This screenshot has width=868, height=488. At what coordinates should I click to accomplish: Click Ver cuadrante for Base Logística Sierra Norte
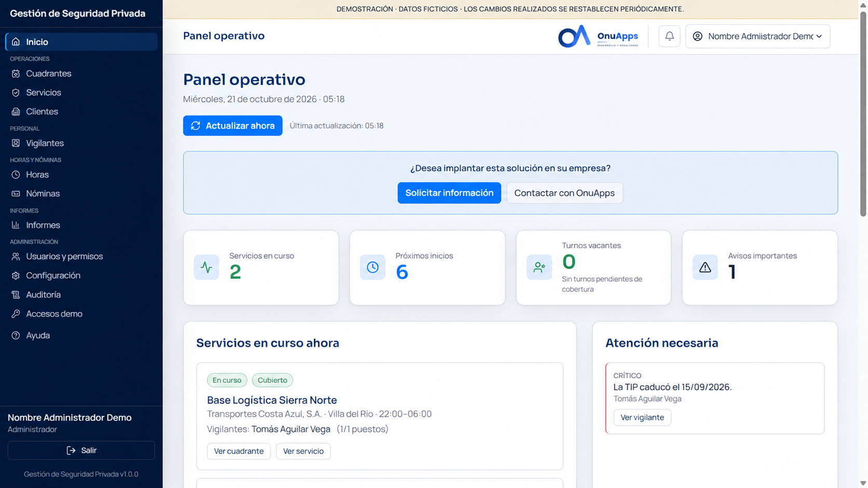(239, 451)
